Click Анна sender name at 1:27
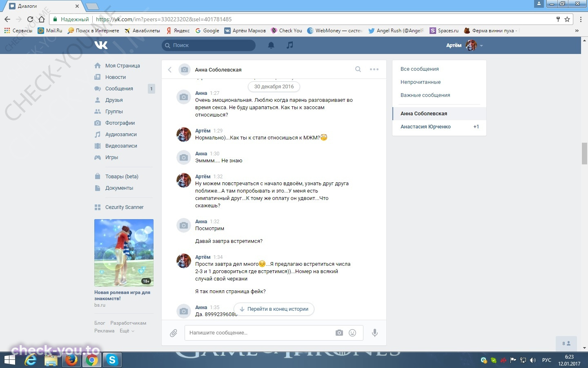The width and height of the screenshot is (588, 368). (201, 93)
